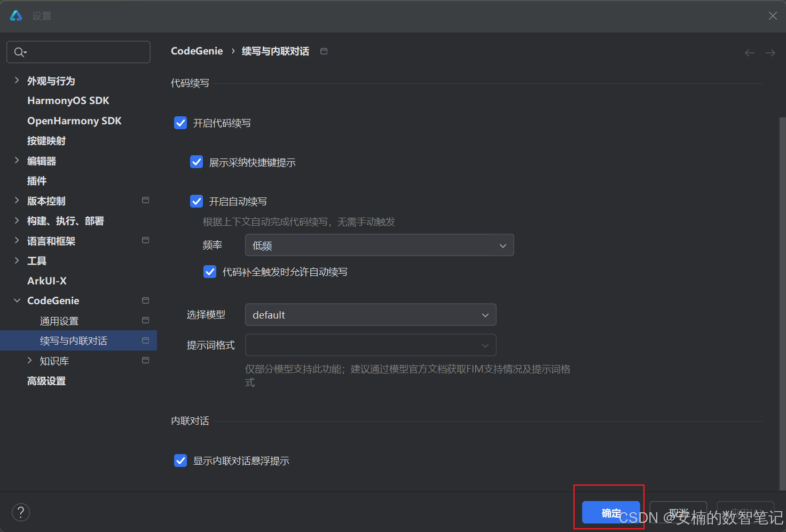Image resolution: width=786 pixels, height=532 pixels.
Task: Open 插件 settings page
Action: [x=37, y=181]
